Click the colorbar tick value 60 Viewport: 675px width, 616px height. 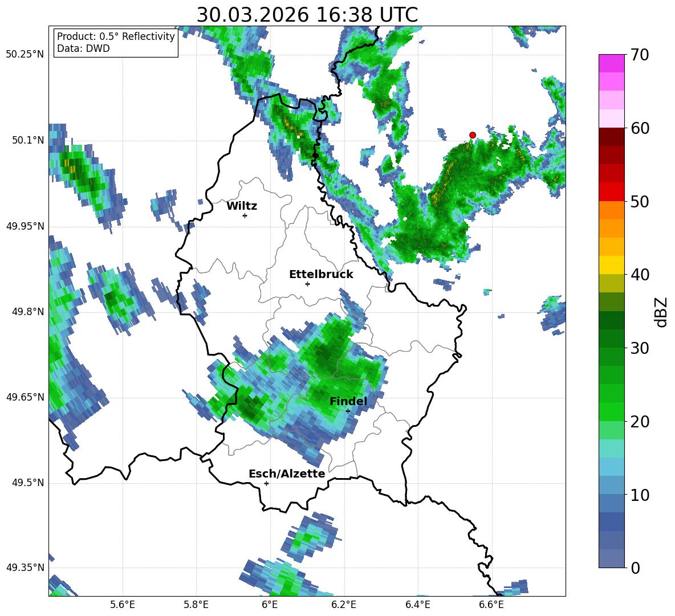tap(640, 128)
